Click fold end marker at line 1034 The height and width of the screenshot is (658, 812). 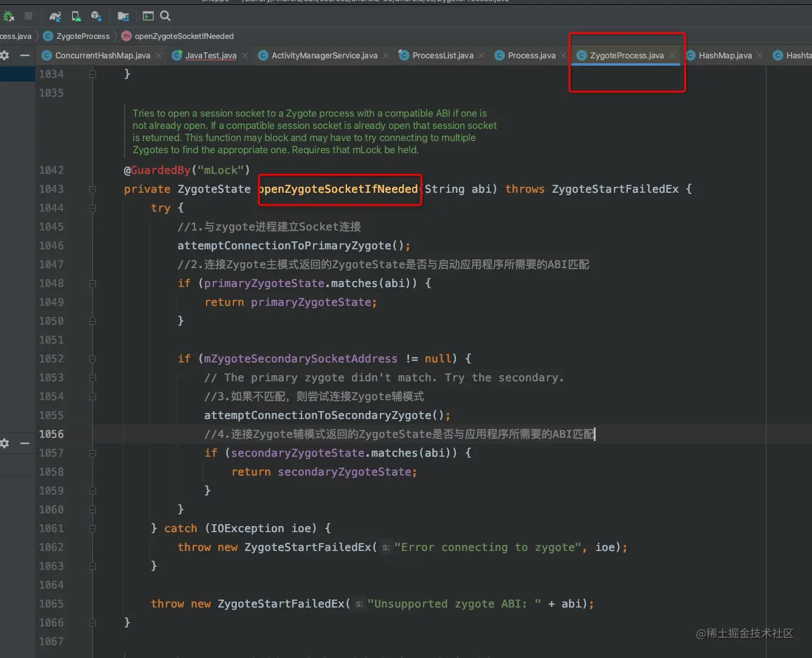tap(92, 74)
